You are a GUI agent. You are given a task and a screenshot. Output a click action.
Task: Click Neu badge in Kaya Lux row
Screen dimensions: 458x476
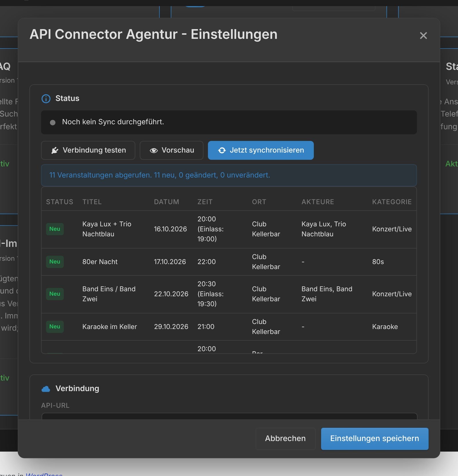point(55,229)
